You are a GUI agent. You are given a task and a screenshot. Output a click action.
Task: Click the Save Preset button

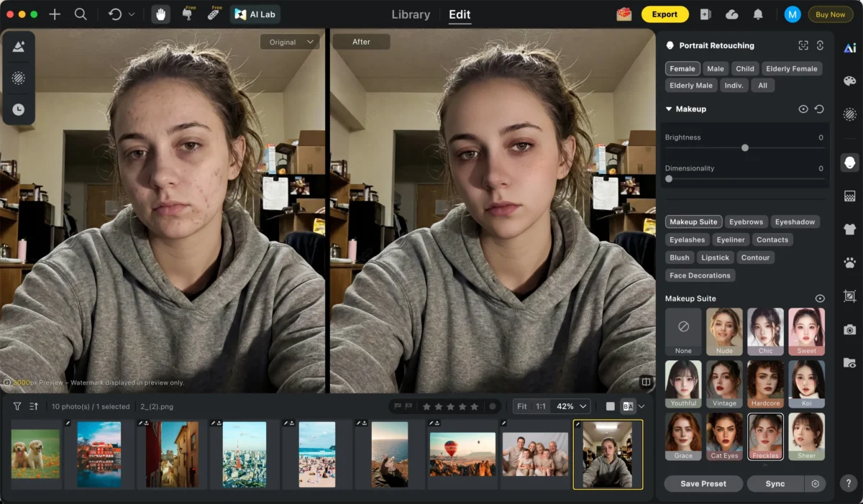pos(703,483)
